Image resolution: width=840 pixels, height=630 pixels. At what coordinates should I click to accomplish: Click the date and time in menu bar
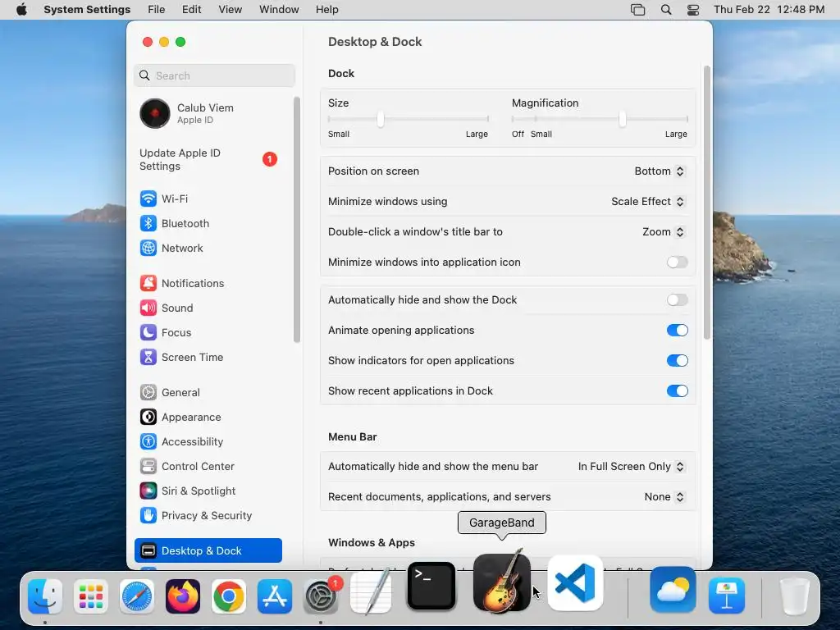(769, 9)
